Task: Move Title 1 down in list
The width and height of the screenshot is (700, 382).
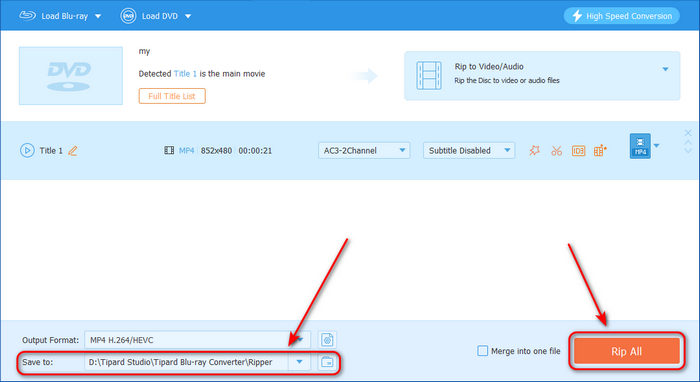Action: [688, 151]
